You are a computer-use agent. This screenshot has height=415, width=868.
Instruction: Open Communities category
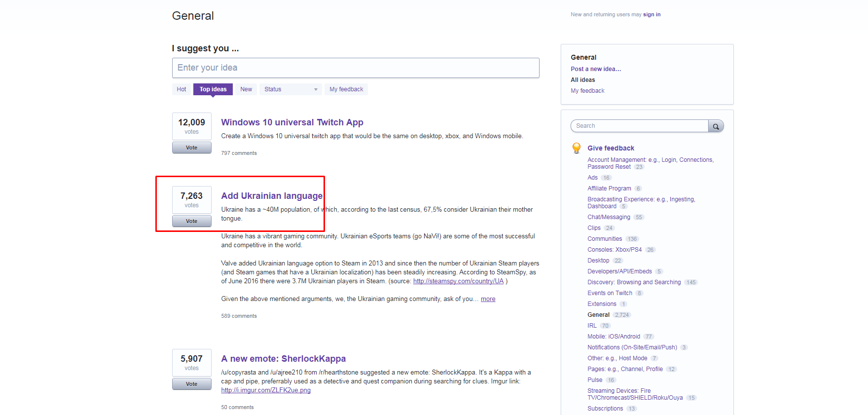point(605,239)
